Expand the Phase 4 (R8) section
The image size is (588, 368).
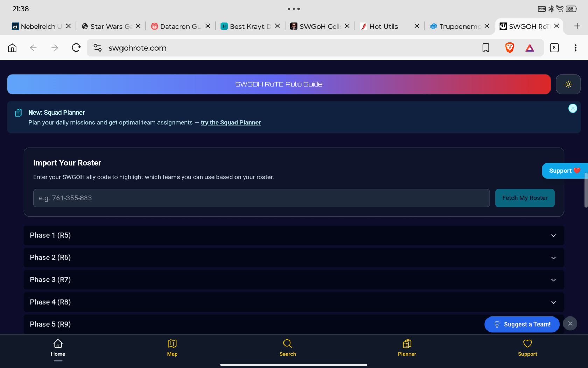(294, 302)
